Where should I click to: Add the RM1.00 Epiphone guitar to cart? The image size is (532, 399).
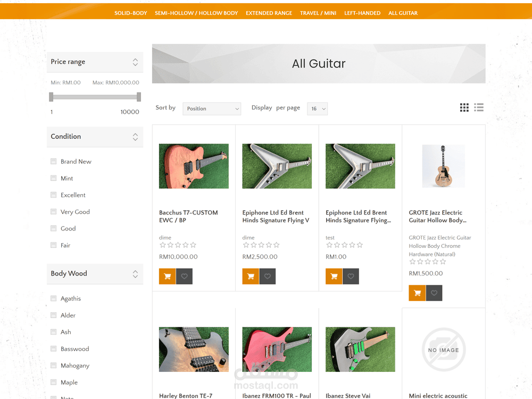click(334, 276)
